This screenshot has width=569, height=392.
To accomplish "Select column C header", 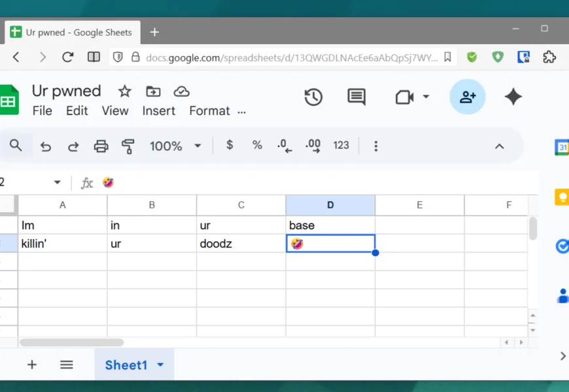I will click(241, 205).
